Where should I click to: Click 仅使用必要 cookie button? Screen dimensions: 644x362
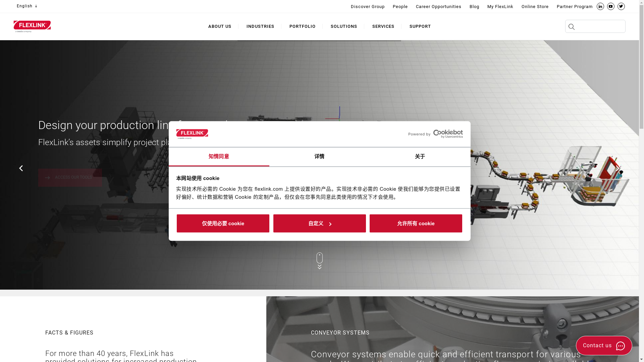tap(223, 223)
